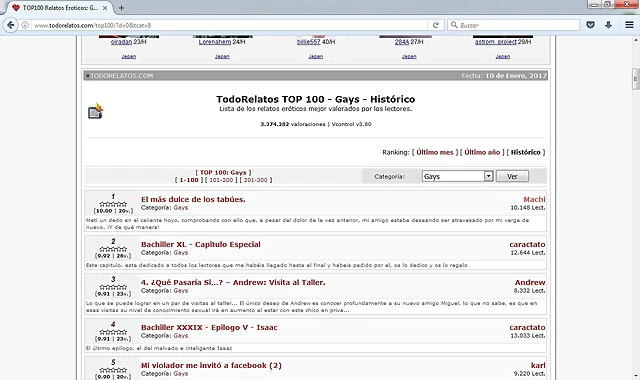Click star rating of story ranked 1
The height and width of the screenshot is (380, 640).
tap(113, 204)
